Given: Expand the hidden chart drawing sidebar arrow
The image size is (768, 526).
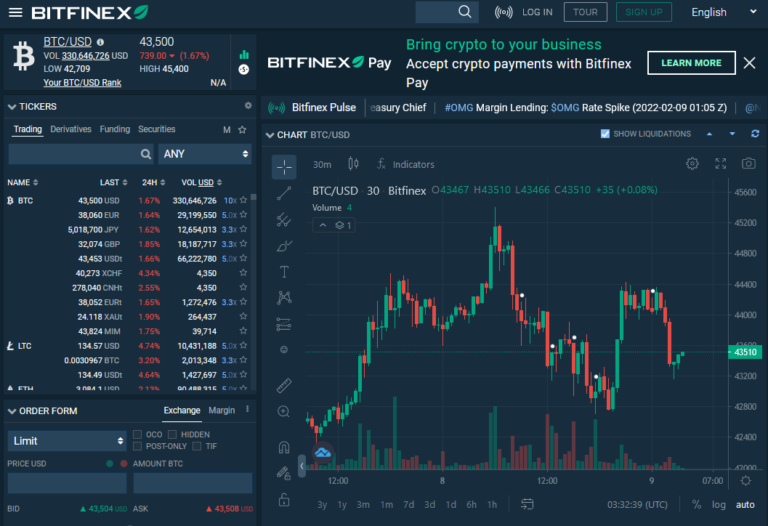Looking at the screenshot, I should tap(302, 466).
